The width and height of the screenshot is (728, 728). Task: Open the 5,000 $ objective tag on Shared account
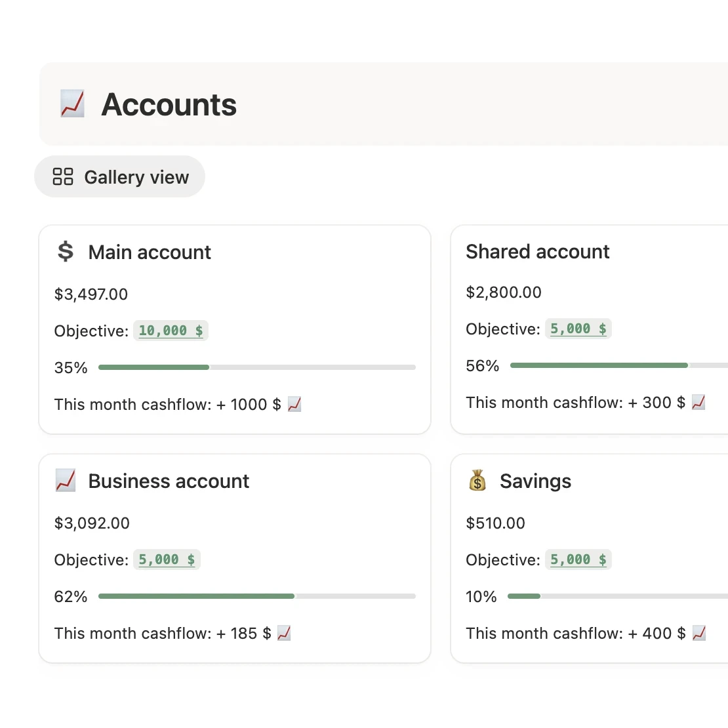pos(578,329)
